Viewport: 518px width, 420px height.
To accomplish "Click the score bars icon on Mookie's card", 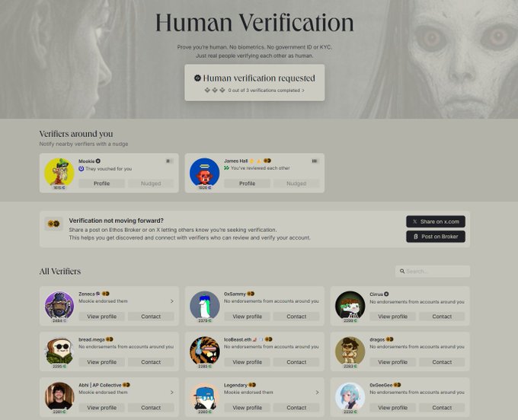I will [169, 161].
